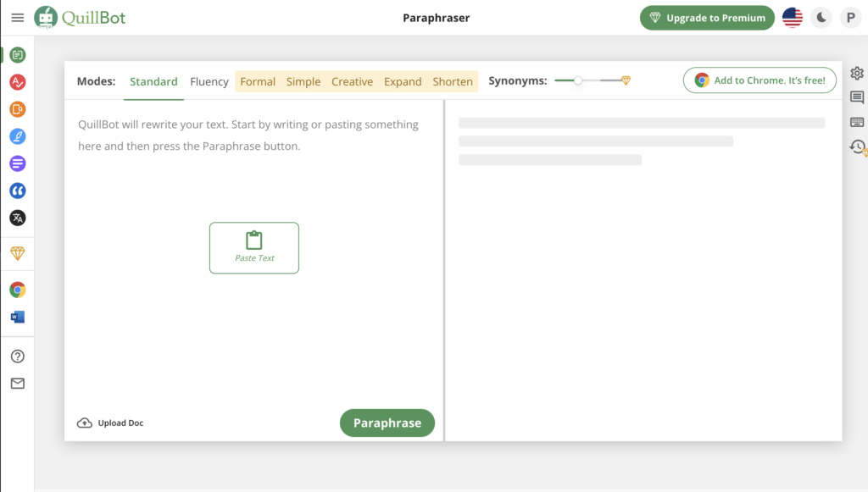
Task: Open the history clock icon
Action: [x=857, y=146]
